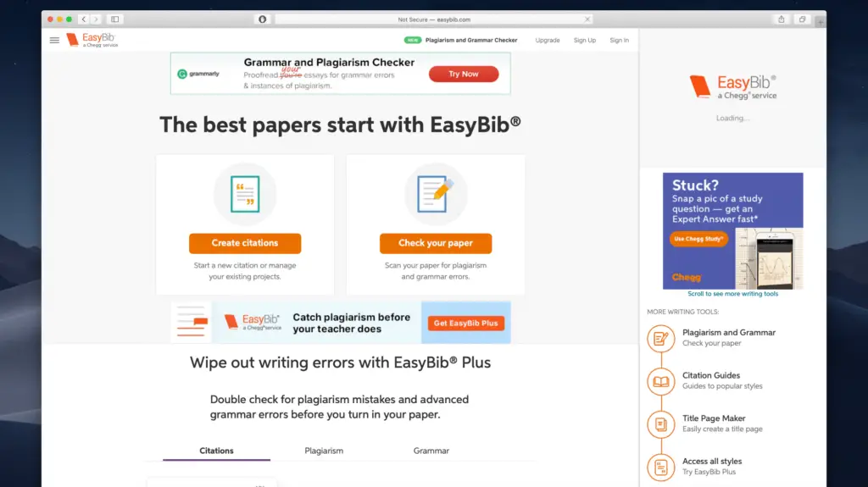
Task: Click Plagiarism and Grammar sidebar icon
Action: [x=661, y=338]
